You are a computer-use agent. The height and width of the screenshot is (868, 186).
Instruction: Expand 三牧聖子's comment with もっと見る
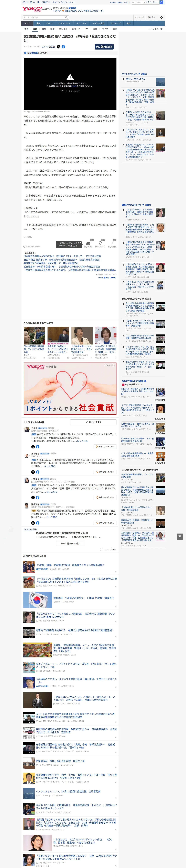click(x=52, y=492)
